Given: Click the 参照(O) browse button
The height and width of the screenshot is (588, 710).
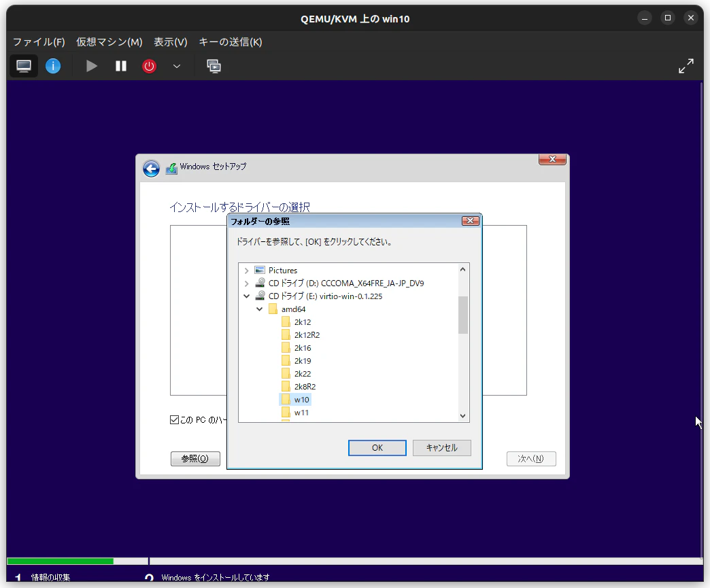Looking at the screenshot, I should pyautogui.click(x=195, y=459).
